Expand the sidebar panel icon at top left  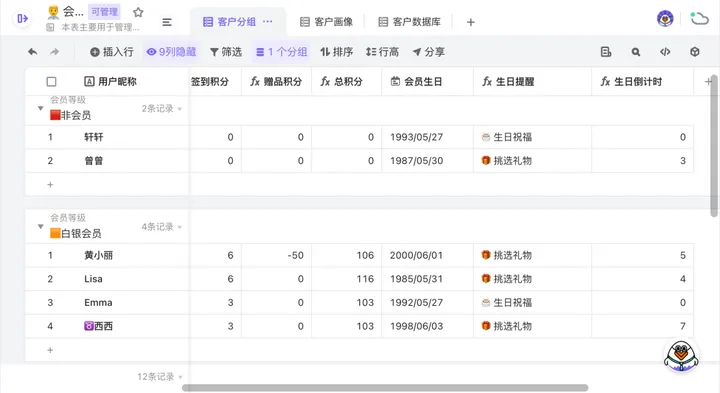pos(22,18)
